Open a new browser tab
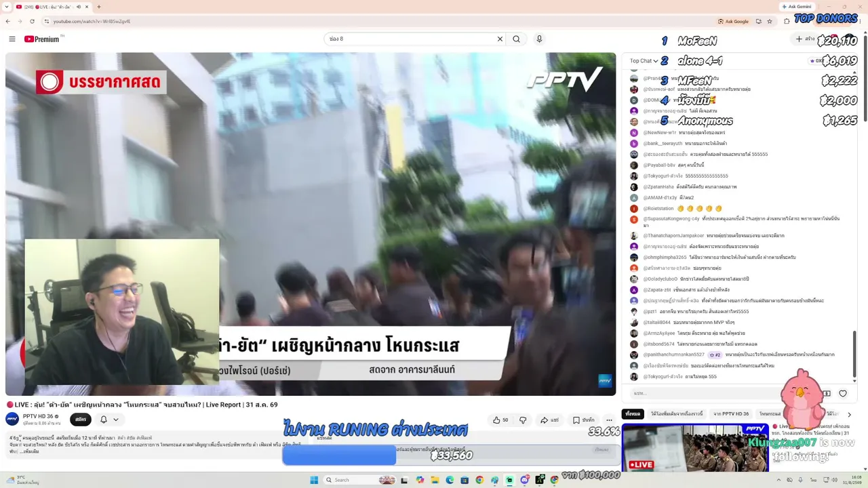868x488 pixels. point(98,7)
